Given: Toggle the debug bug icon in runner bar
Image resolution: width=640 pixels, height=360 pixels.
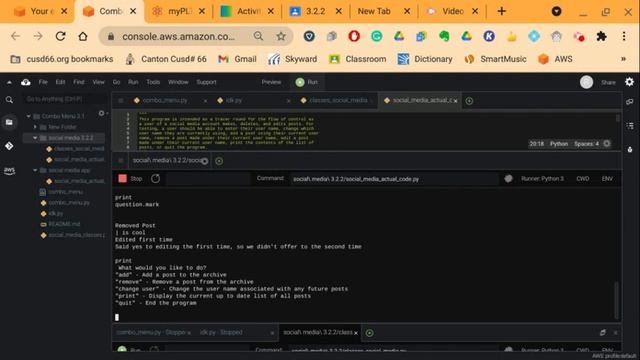Looking at the screenshot, I should (508, 178).
